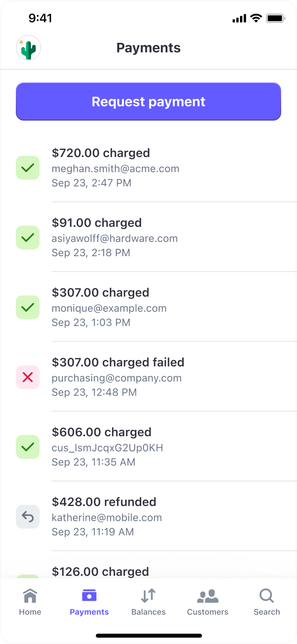Tap the cactus profile avatar

29,48
